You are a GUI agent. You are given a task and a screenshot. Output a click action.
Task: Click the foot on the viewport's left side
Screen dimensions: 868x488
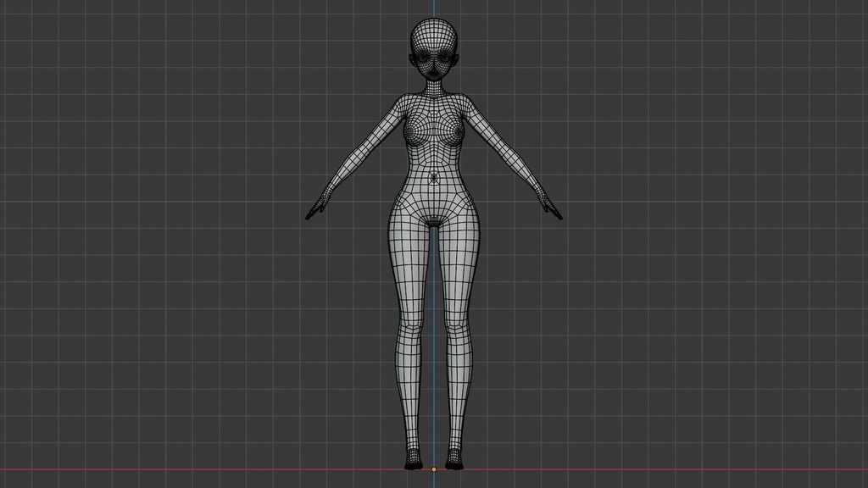tap(414, 460)
